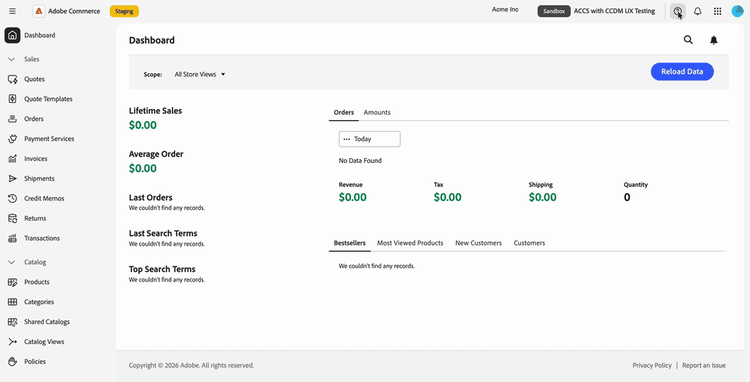Open Quotes in the sidebar

pyautogui.click(x=34, y=79)
